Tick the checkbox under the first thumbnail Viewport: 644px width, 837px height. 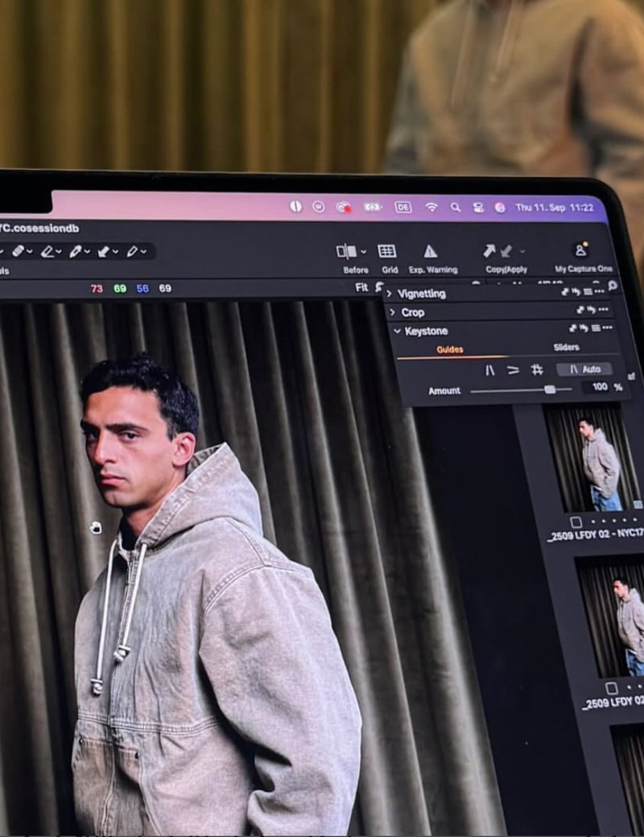576,522
